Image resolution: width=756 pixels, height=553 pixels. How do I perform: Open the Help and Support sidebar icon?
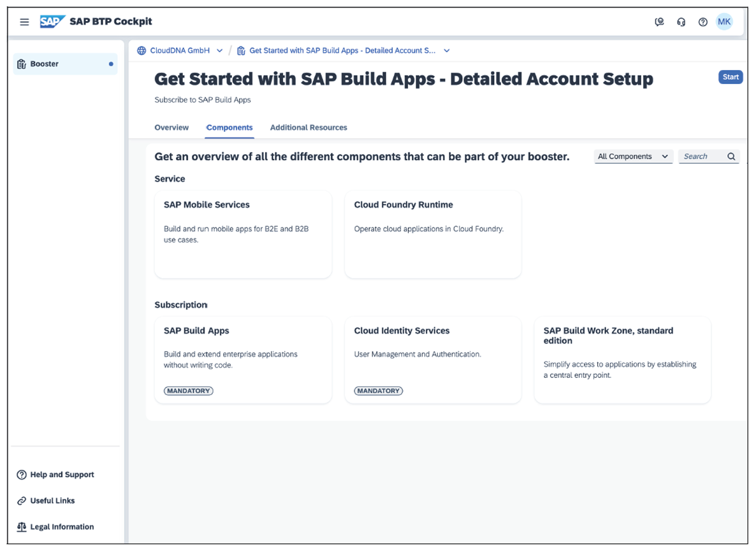21,474
